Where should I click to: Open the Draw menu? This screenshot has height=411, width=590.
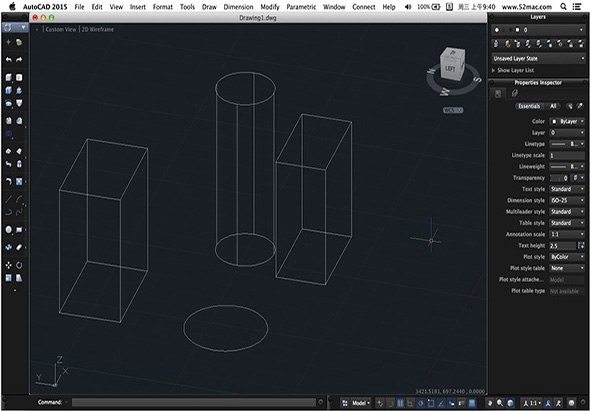click(209, 7)
